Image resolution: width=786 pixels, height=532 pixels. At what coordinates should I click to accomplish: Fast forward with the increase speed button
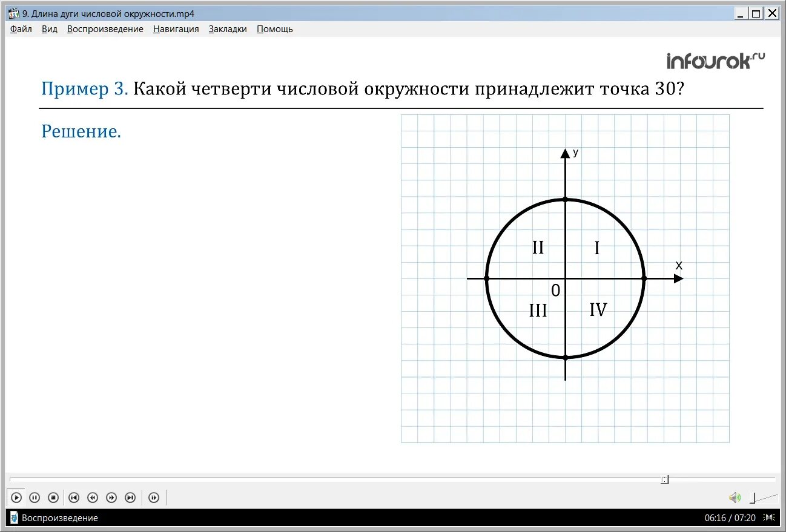111,498
